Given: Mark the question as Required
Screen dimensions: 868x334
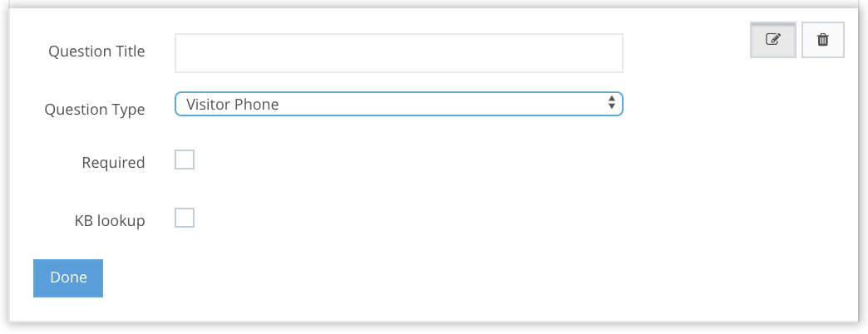Looking at the screenshot, I should 185,160.
